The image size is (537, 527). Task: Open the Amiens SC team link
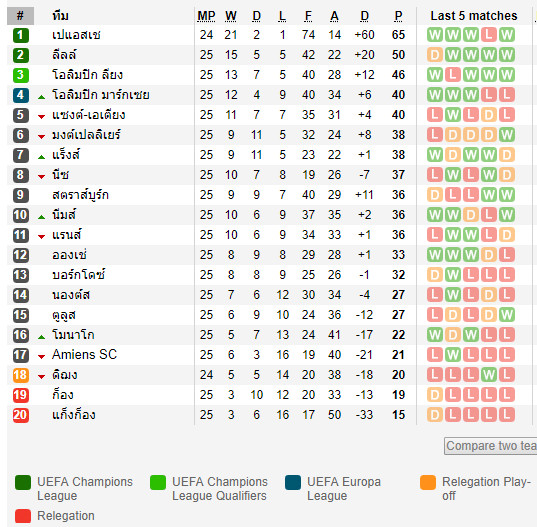tap(84, 354)
